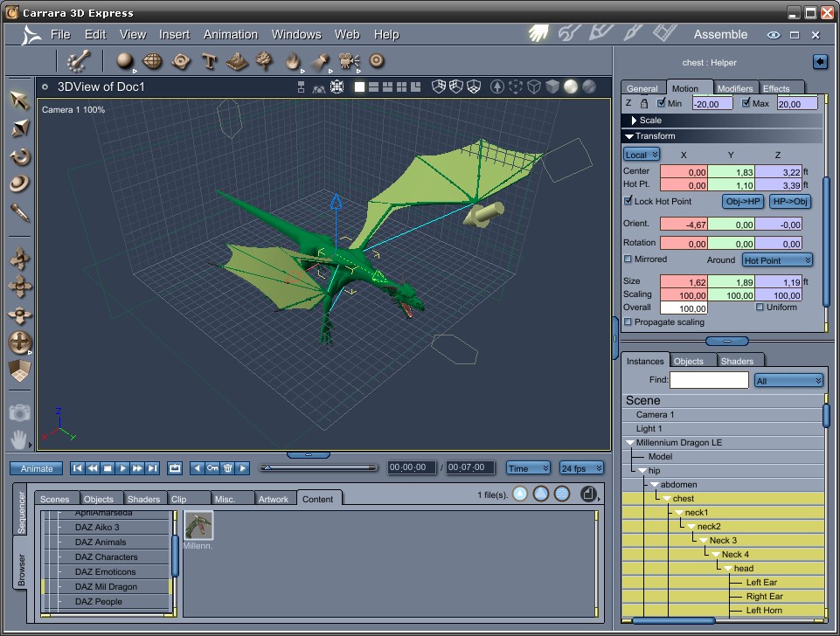
Task: Switch to the Modifiers tab
Action: (734, 88)
